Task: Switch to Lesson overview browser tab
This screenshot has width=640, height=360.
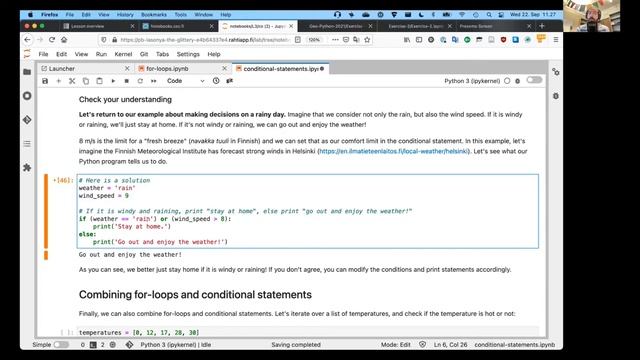Action: click(x=98, y=26)
